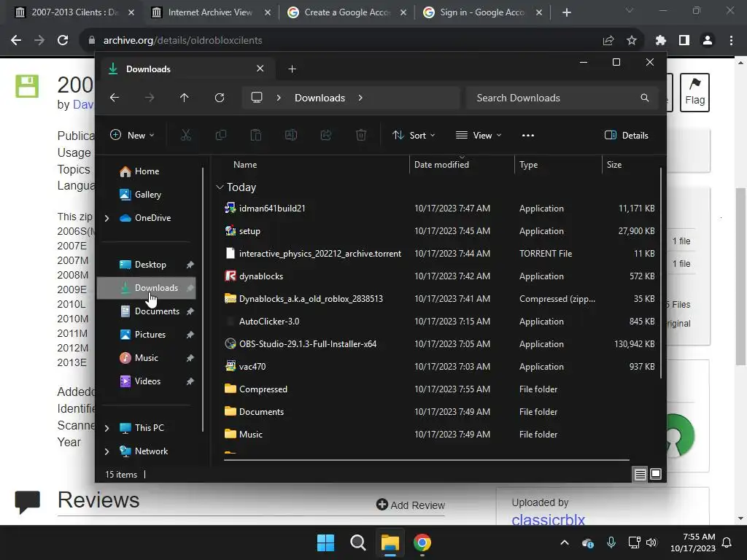
Task: Show hidden tray icons chevron
Action: click(565, 542)
